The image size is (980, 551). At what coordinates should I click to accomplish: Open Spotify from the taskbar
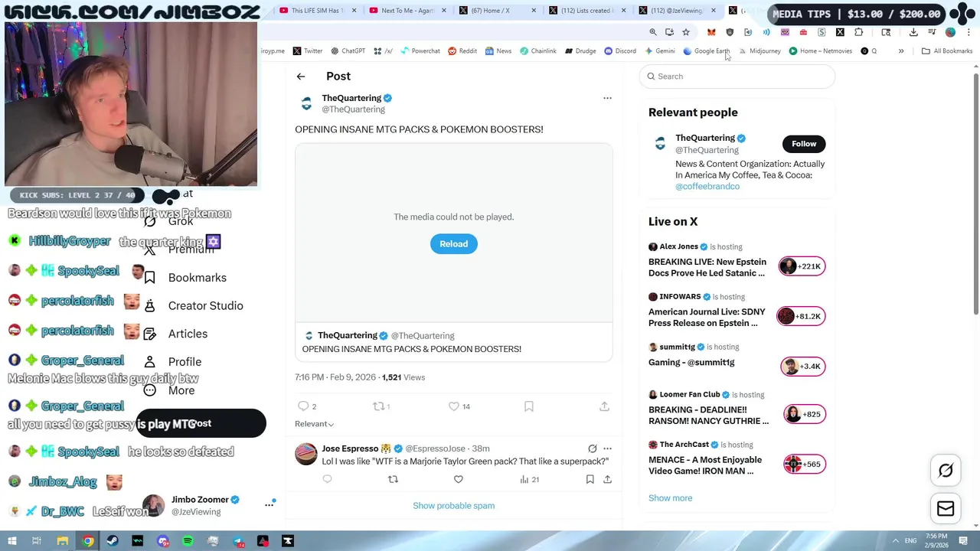[x=188, y=541]
